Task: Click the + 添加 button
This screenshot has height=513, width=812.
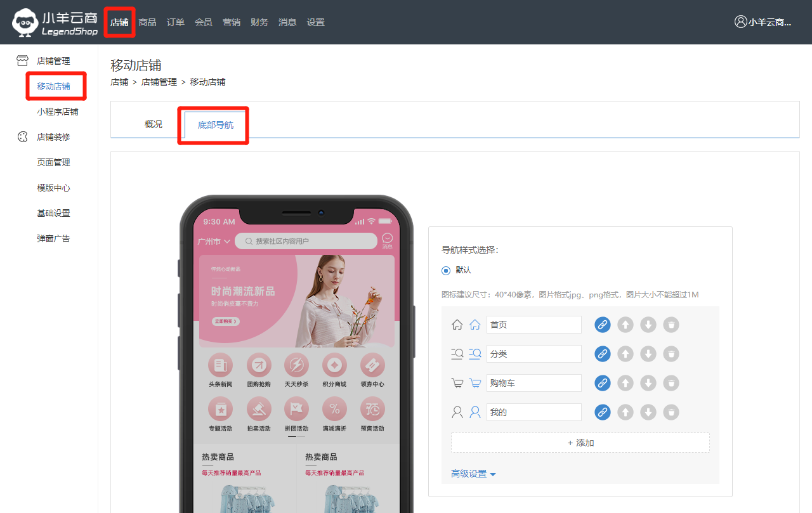Action: (x=580, y=443)
